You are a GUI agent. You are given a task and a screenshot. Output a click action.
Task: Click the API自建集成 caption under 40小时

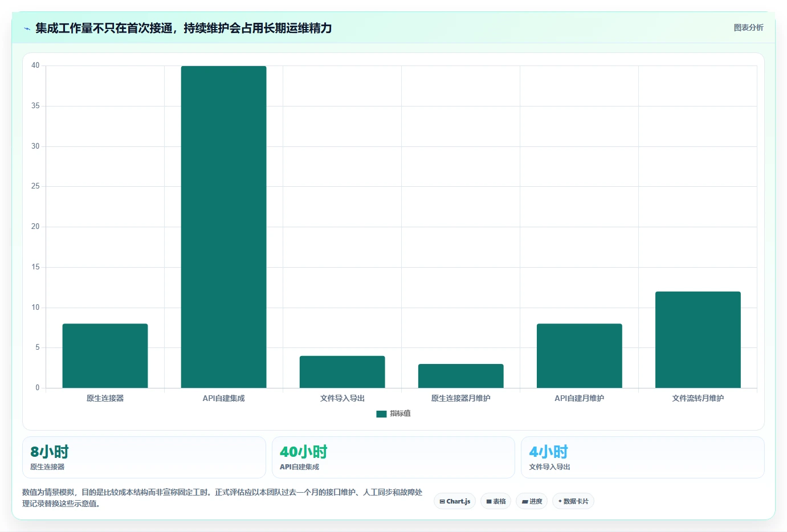point(299,466)
